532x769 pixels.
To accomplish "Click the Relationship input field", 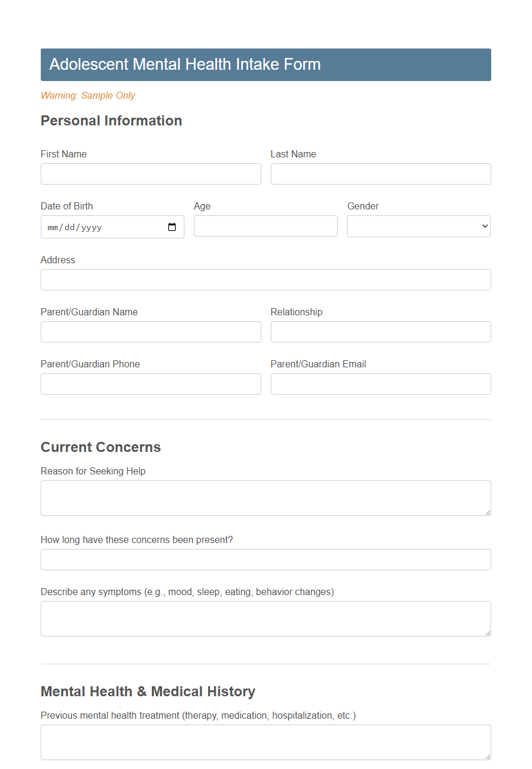I will click(x=380, y=331).
